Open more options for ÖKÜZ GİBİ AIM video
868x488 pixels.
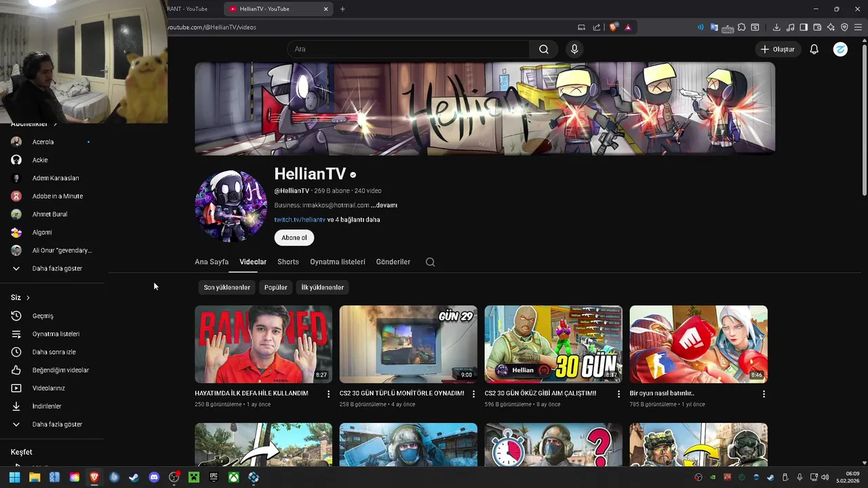(618, 394)
